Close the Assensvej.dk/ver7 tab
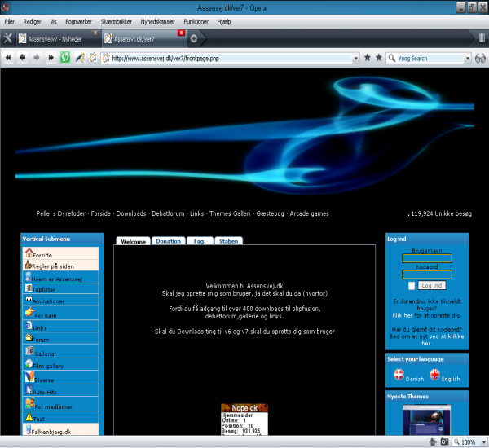 181,33
